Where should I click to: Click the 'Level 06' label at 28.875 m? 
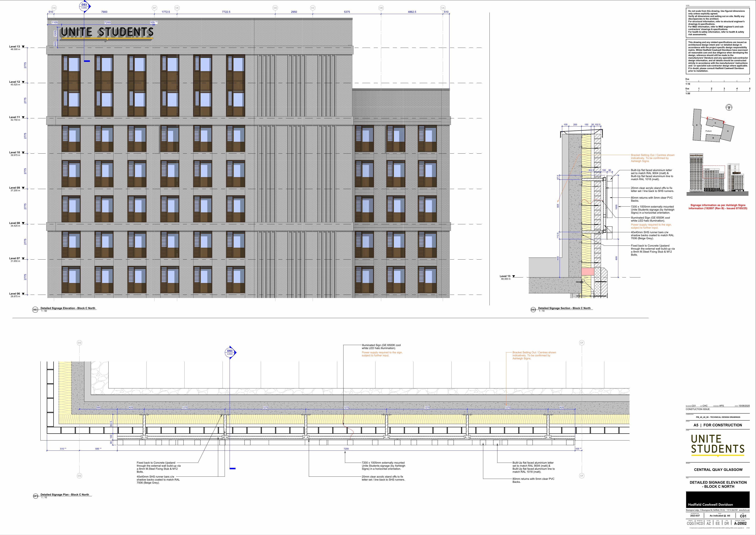point(14,294)
